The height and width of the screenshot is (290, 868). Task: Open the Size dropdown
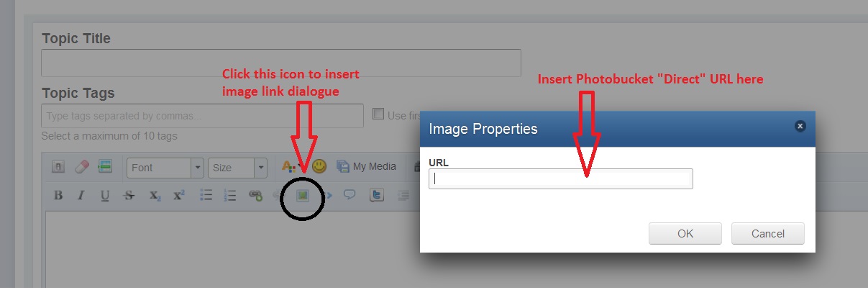(x=237, y=168)
